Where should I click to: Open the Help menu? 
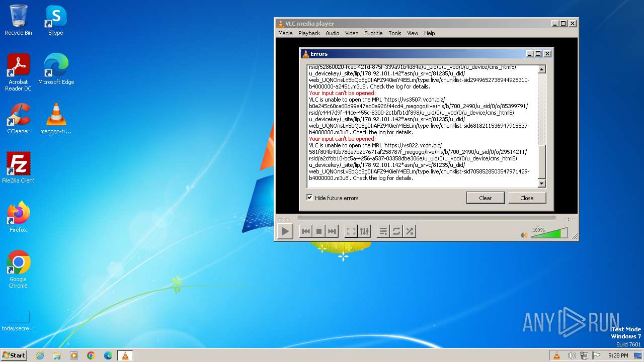click(x=429, y=33)
